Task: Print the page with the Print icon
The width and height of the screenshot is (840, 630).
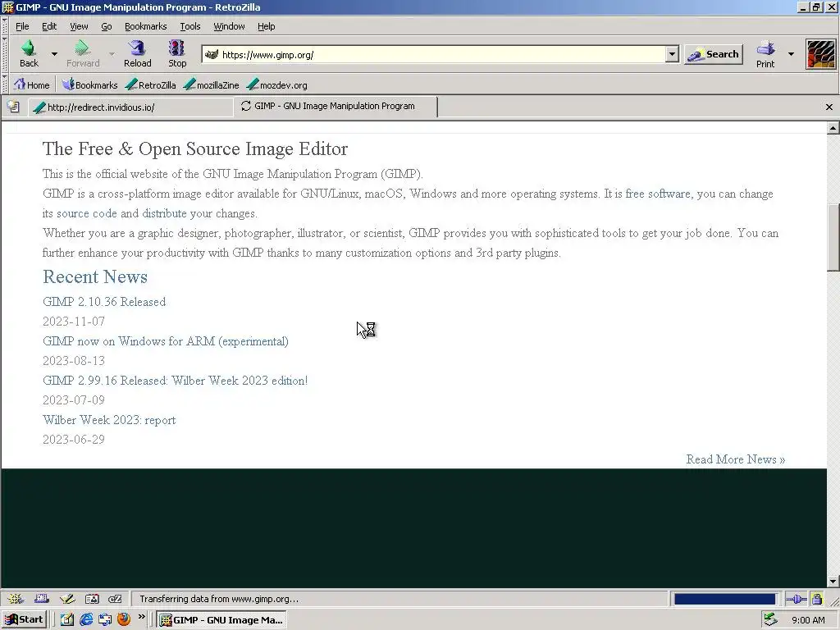Action: click(x=765, y=53)
